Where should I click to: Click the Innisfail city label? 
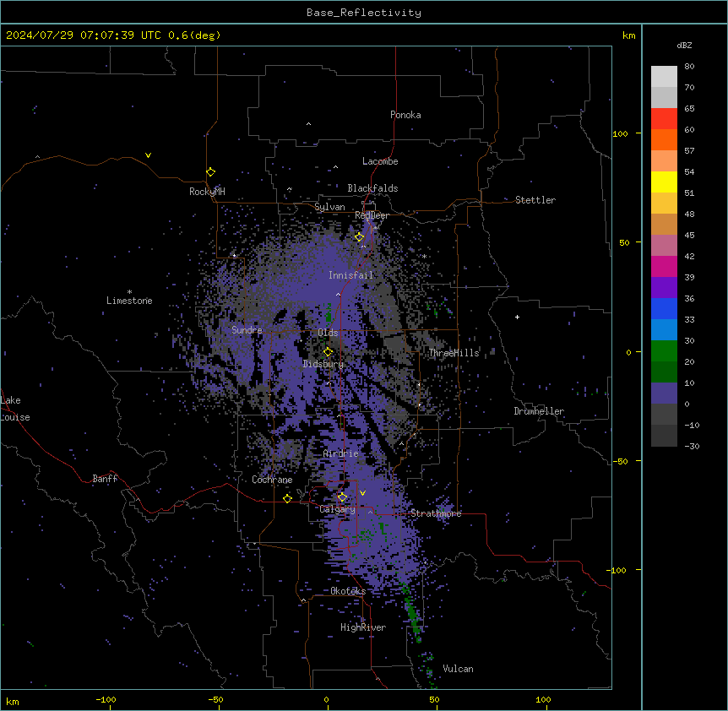tap(350, 275)
